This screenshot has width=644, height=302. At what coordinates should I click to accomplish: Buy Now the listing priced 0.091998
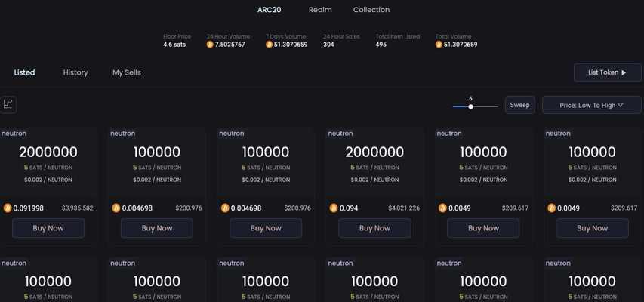pos(48,228)
